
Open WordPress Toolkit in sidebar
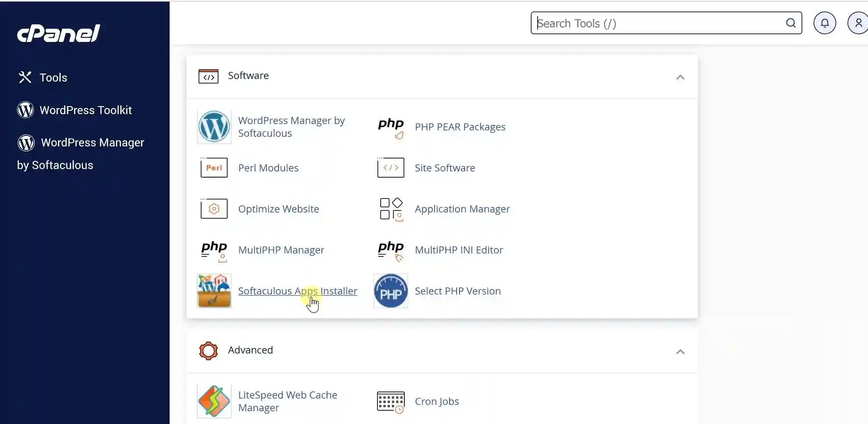click(86, 110)
